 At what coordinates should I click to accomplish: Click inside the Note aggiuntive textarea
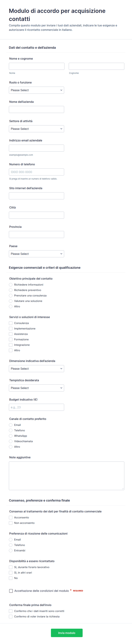point(66,475)
